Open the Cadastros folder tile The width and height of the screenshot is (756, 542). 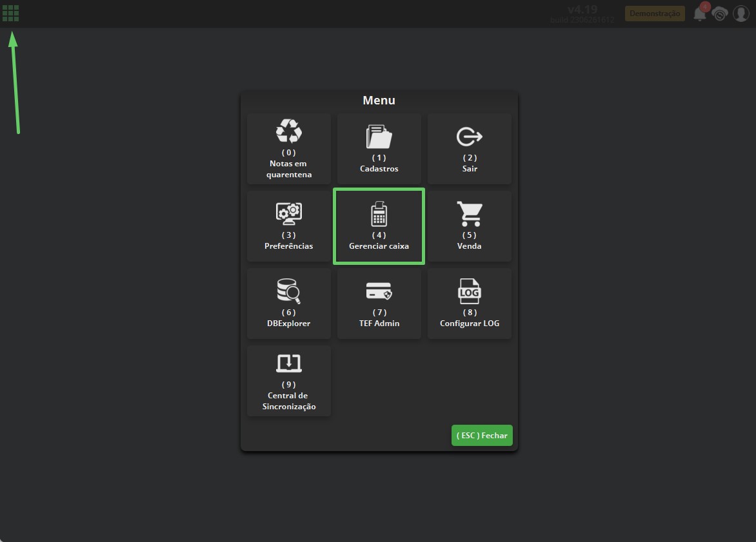(379, 149)
